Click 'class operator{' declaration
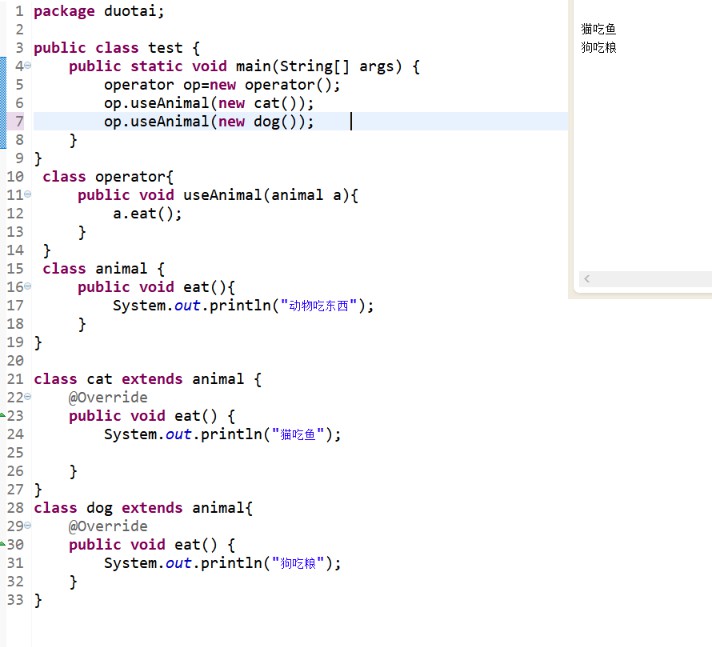The height and width of the screenshot is (647, 712). pyautogui.click(x=108, y=177)
